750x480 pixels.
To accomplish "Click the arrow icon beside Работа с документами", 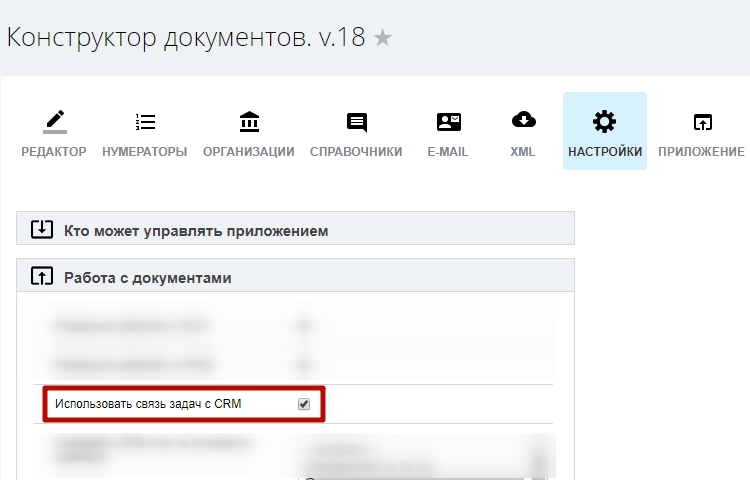I will click(42, 277).
